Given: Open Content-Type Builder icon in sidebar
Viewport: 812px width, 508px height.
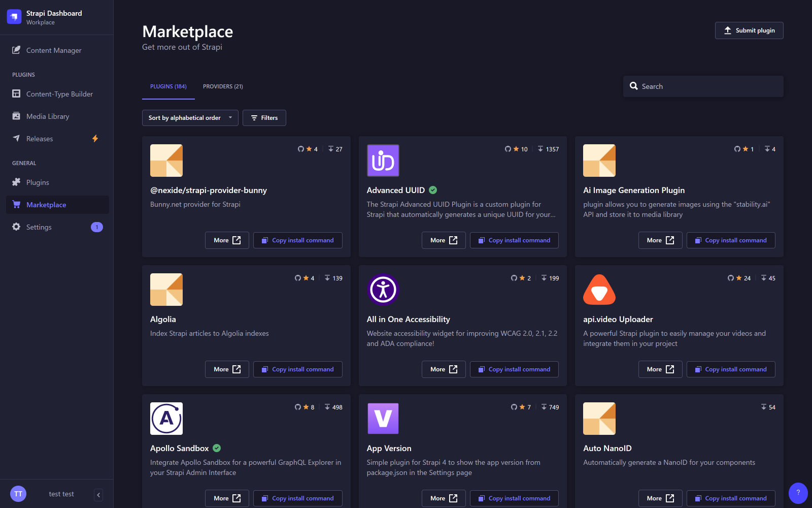Looking at the screenshot, I should pos(16,93).
